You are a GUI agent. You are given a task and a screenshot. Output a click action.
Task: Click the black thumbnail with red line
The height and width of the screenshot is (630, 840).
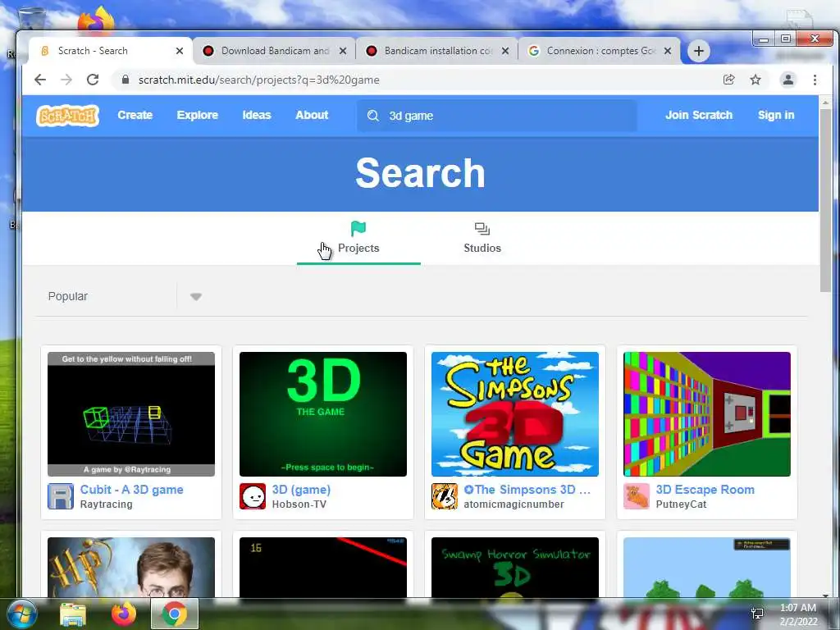pyautogui.click(x=323, y=568)
